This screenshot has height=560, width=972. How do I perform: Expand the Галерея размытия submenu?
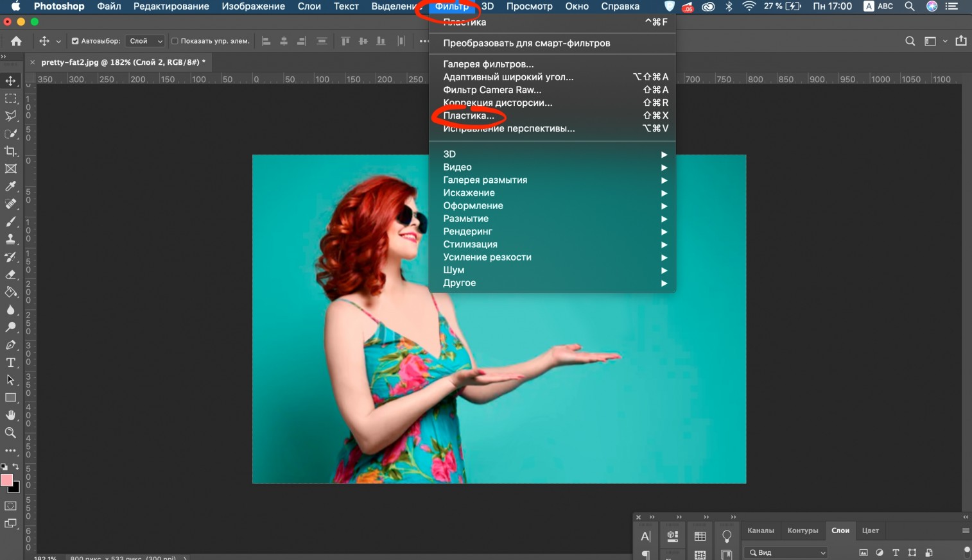coord(552,180)
